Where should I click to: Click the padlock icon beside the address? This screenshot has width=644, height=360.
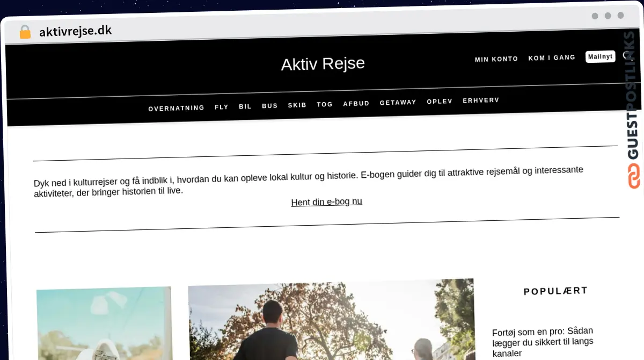pos(25,32)
